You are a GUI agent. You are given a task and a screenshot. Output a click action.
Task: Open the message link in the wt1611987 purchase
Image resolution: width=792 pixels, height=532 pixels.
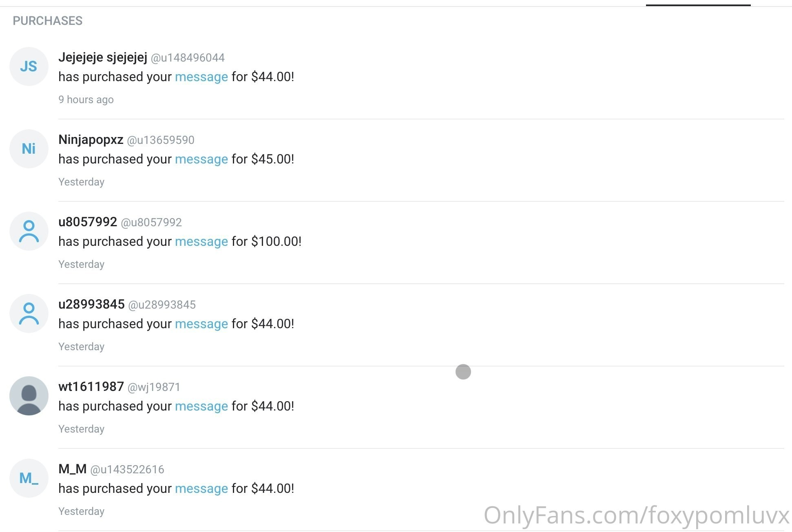point(201,406)
